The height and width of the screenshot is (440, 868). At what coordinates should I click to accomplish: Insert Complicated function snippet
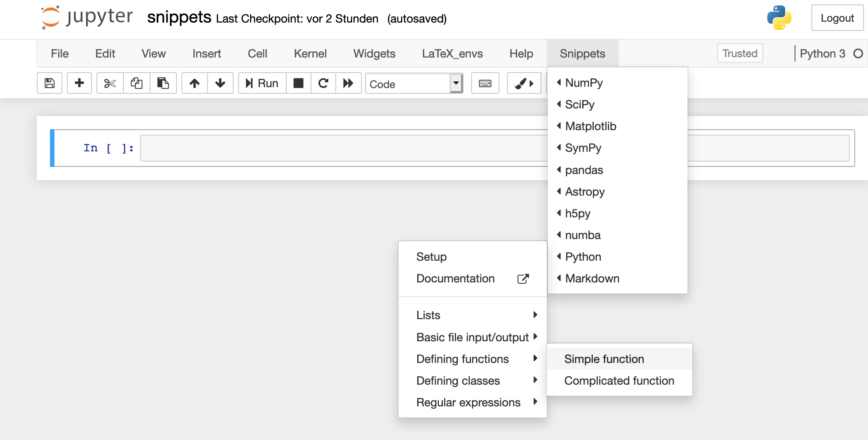click(x=619, y=381)
